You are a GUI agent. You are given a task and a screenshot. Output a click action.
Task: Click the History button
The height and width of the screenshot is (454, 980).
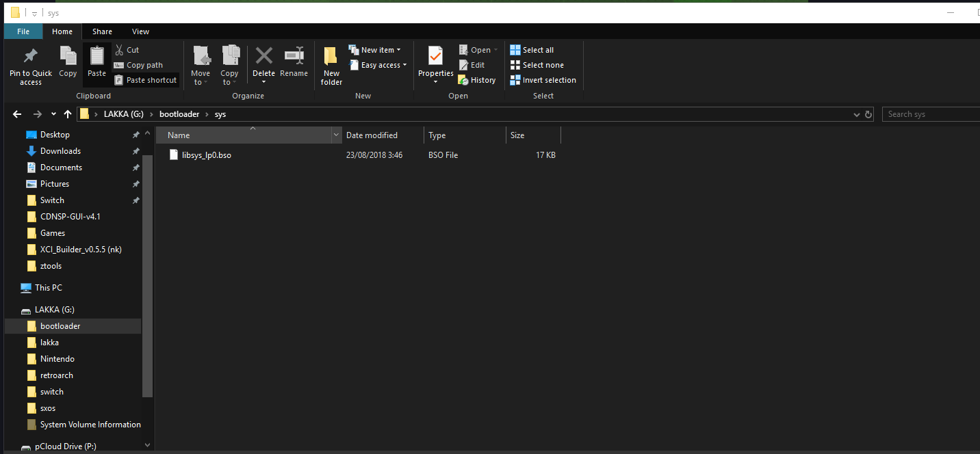pyautogui.click(x=477, y=80)
